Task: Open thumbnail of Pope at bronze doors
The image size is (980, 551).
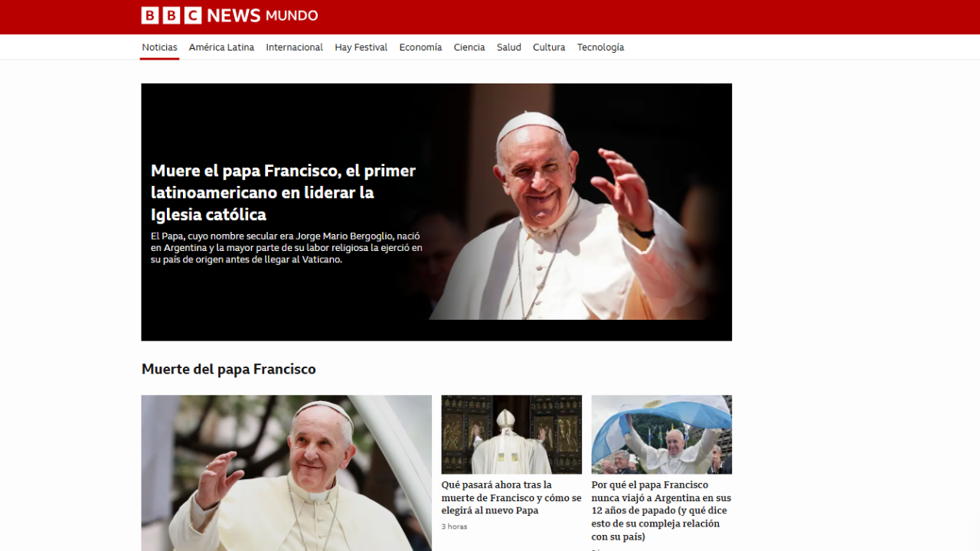Action: point(511,434)
